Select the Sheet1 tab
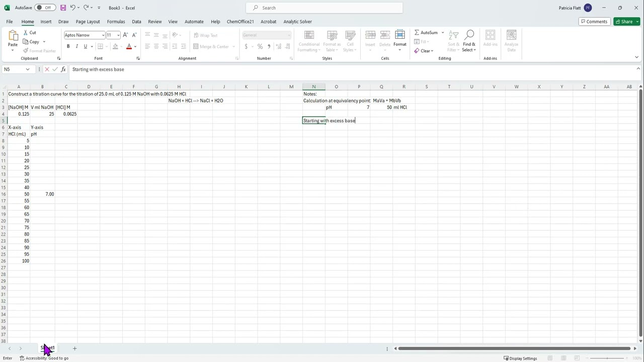Image resolution: width=644 pixels, height=362 pixels. [47, 348]
